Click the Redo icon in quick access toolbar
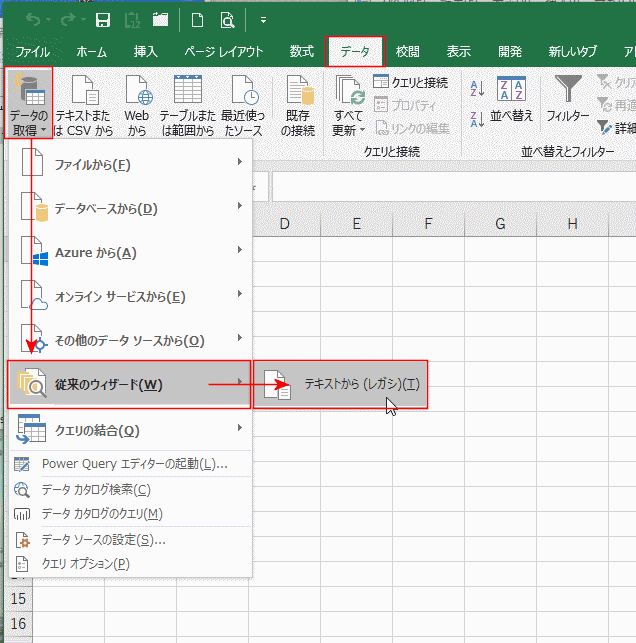This screenshot has width=636, height=643. (x=68, y=19)
